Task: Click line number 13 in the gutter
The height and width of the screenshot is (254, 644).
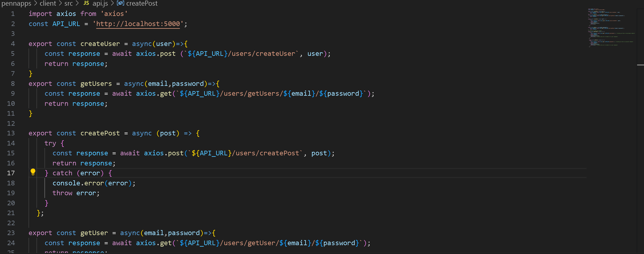Action: click(11, 133)
